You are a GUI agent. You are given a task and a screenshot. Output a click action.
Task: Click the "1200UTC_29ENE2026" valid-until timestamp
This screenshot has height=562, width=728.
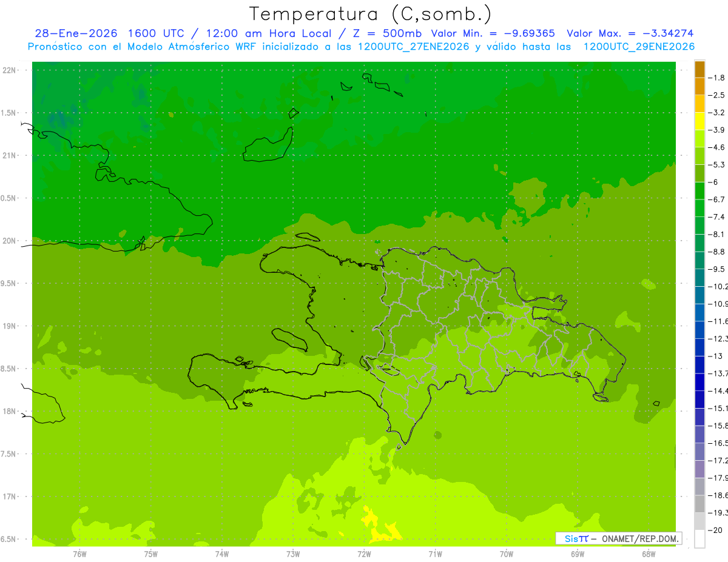638,47
